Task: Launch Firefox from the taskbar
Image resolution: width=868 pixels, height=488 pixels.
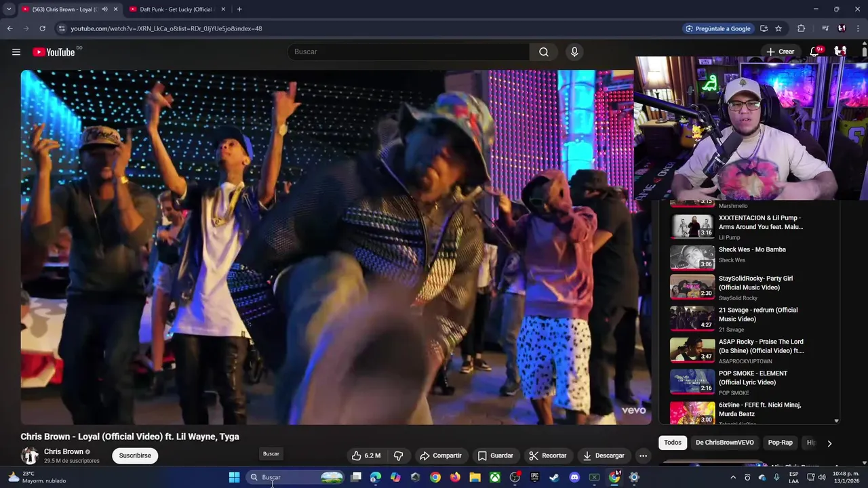Action: coord(455,477)
